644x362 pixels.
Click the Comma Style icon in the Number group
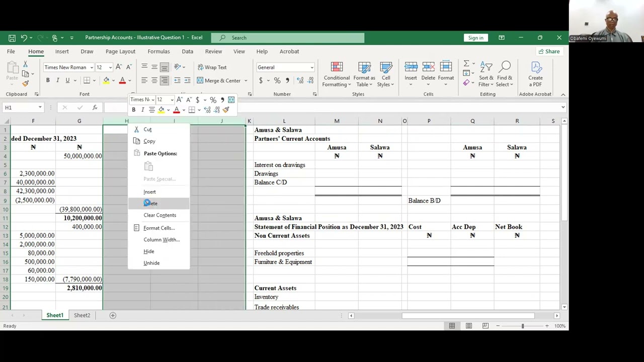[x=287, y=80]
